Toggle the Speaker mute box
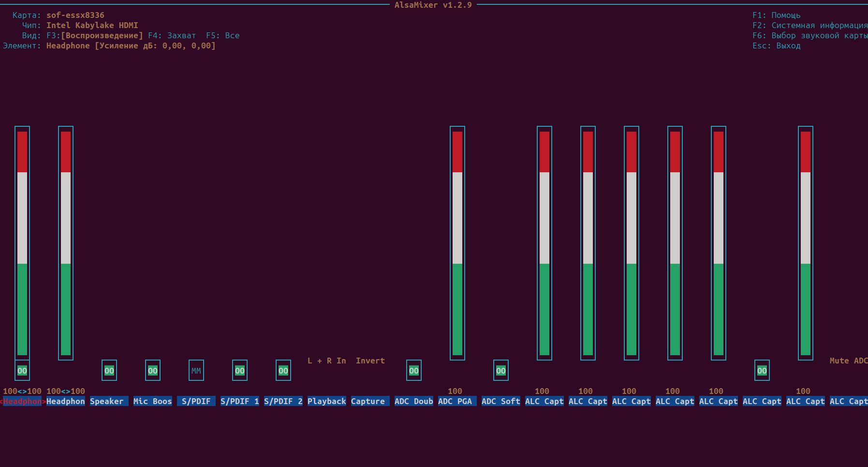 [x=109, y=371]
